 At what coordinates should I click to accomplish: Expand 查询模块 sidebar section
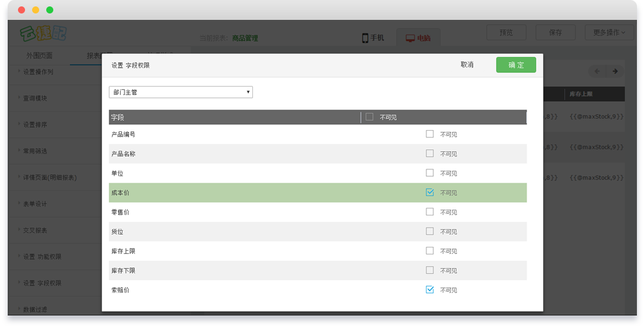[x=35, y=98]
